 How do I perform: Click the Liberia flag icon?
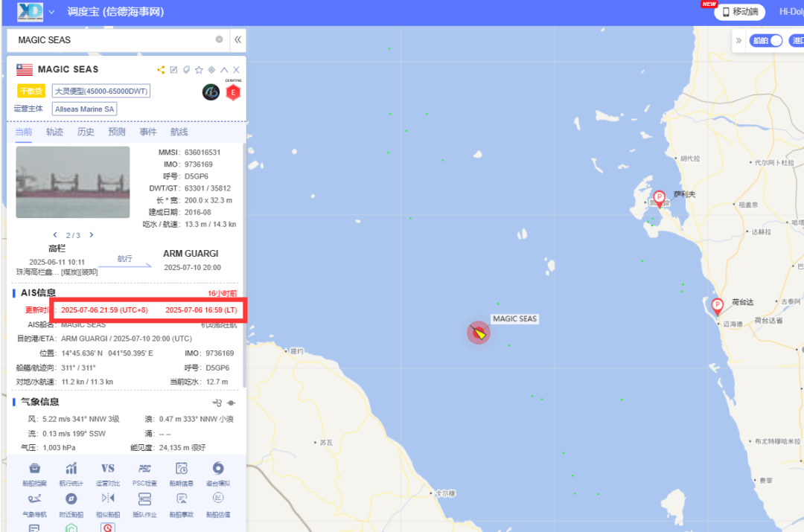tap(25, 70)
